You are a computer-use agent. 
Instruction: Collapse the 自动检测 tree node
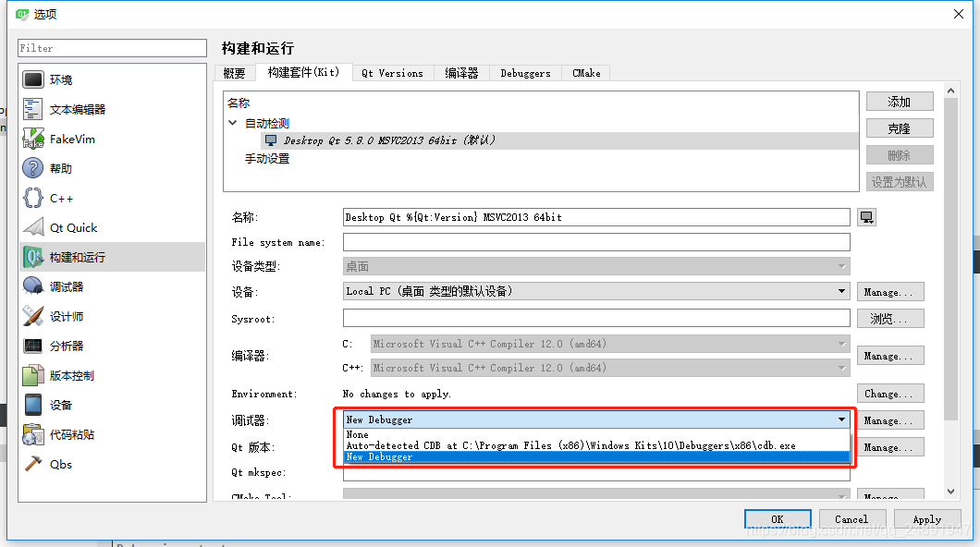(x=232, y=123)
